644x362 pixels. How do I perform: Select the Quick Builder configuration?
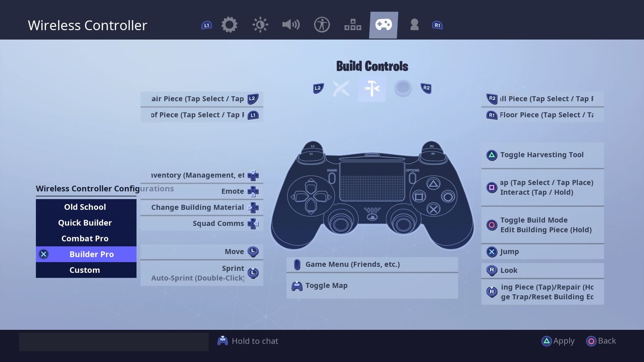[85, 222]
